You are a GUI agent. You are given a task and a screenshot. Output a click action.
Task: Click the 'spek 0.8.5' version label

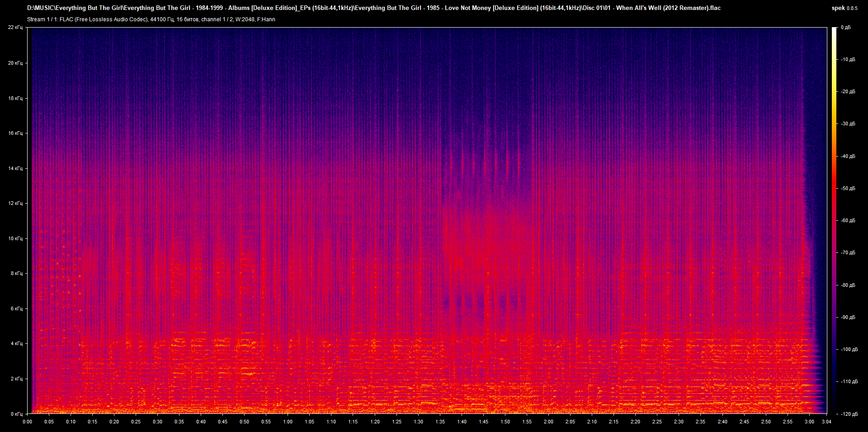tap(844, 8)
